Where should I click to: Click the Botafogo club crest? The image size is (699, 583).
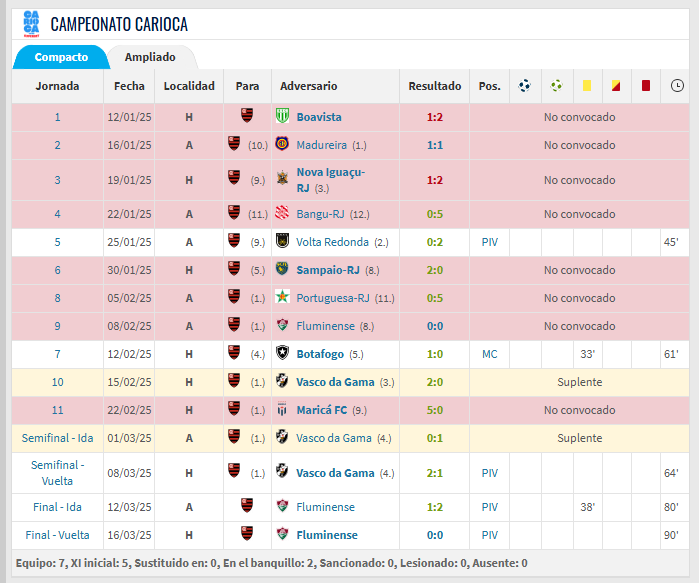coord(282,353)
